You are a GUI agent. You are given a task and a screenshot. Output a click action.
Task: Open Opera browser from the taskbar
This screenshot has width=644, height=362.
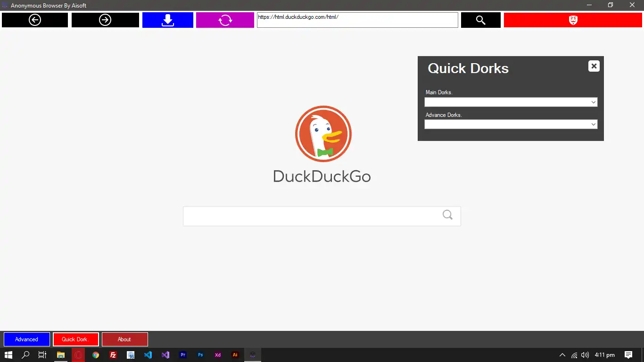coord(78,355)
